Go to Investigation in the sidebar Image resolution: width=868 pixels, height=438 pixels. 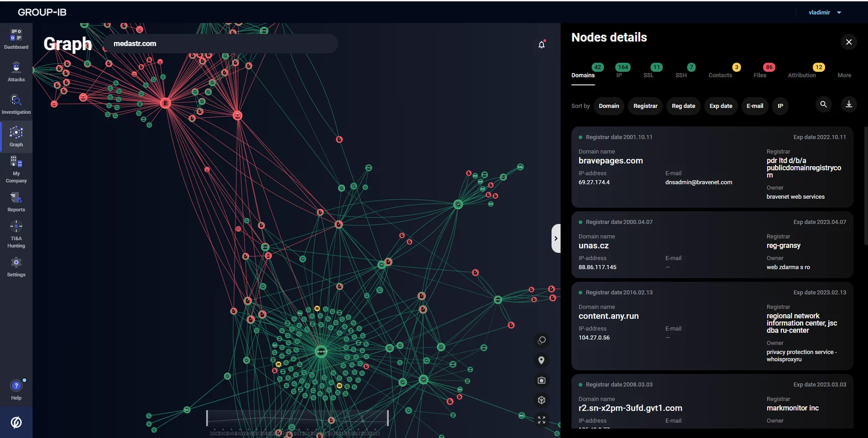pos(16,104)
